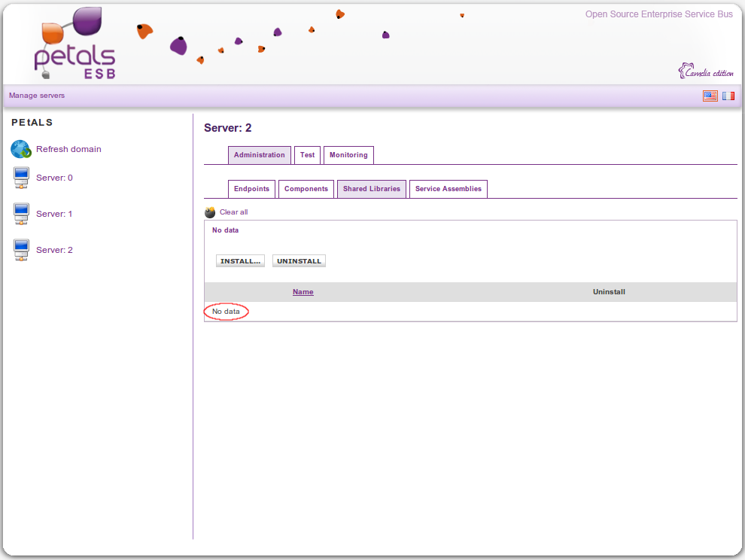This screenshot has width=745, height=560.
Task: Open the Administration tab
Action: coord(259,155)
